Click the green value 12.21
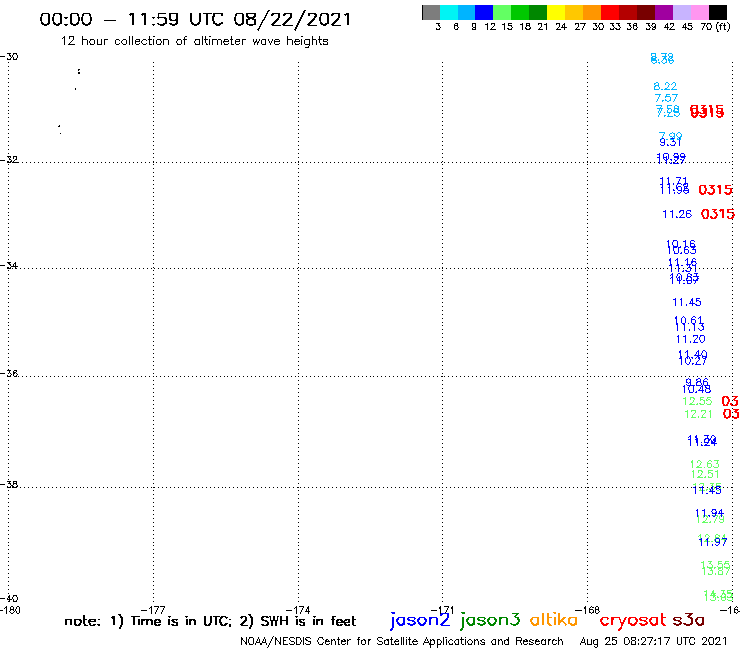This screenshot has width=740, height=650. coord(698,414)
